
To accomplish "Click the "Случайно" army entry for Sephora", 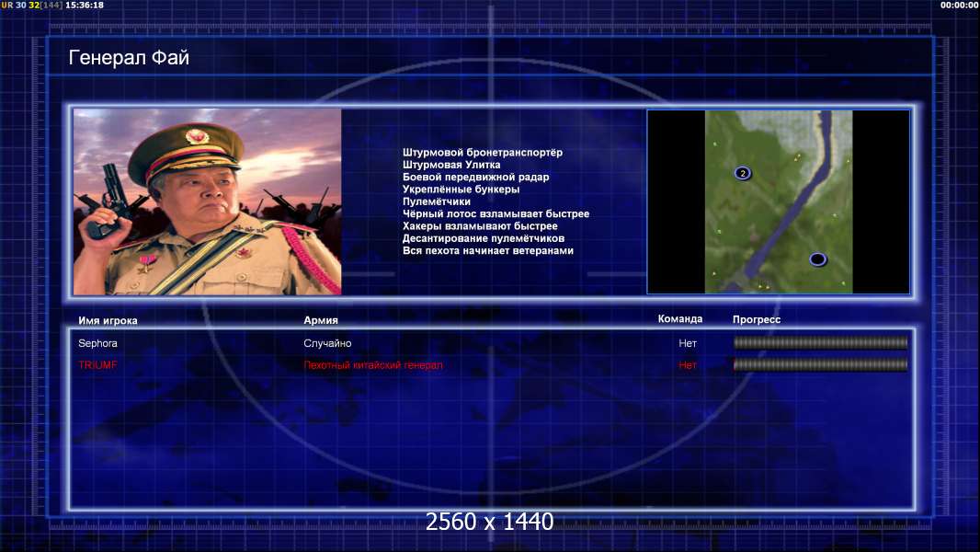I will tap(327, 343).
